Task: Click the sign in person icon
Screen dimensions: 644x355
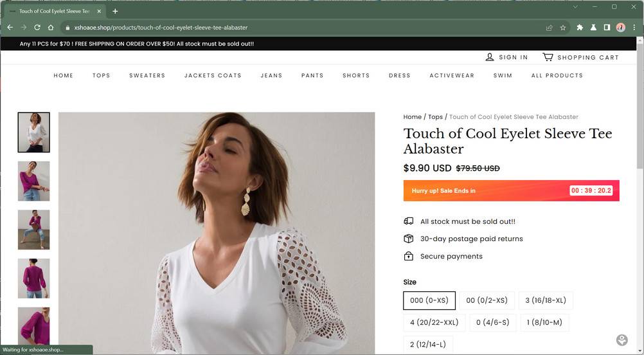Action: coord(490,57)
